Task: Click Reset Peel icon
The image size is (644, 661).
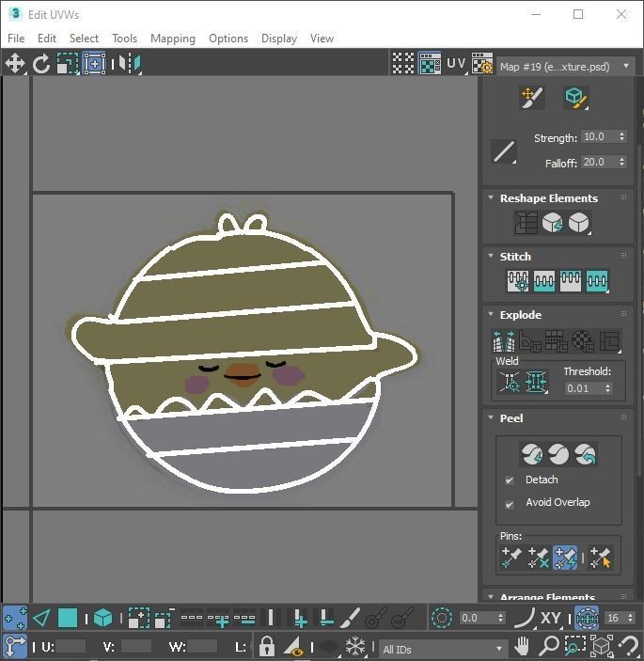Action: 585,454
